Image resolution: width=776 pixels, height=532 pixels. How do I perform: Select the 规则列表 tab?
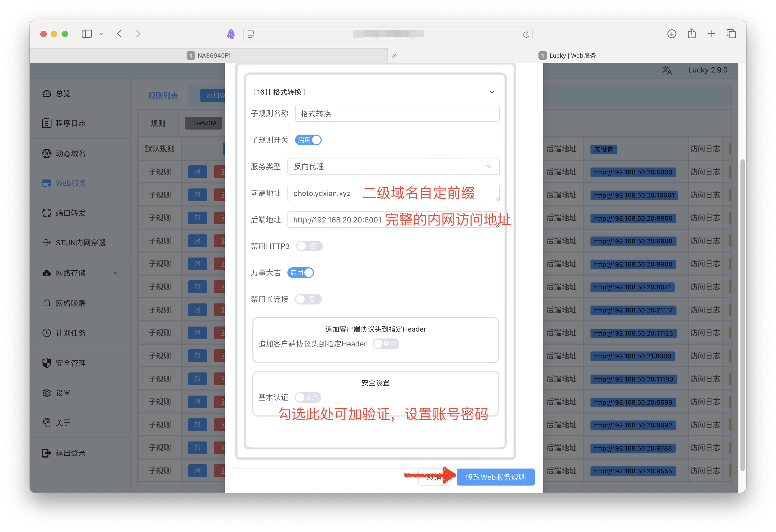pos(163,96)
